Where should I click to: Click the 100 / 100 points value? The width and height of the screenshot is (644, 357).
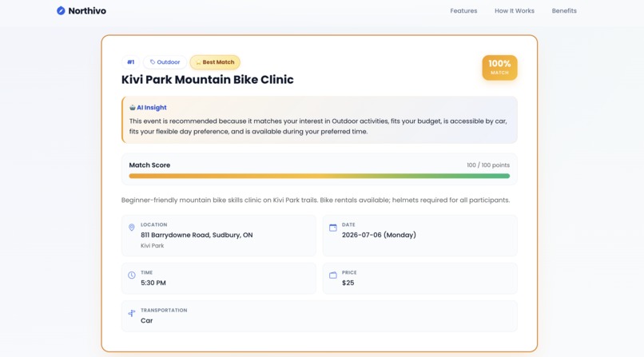pyautogui.click(x=488, y=165)
